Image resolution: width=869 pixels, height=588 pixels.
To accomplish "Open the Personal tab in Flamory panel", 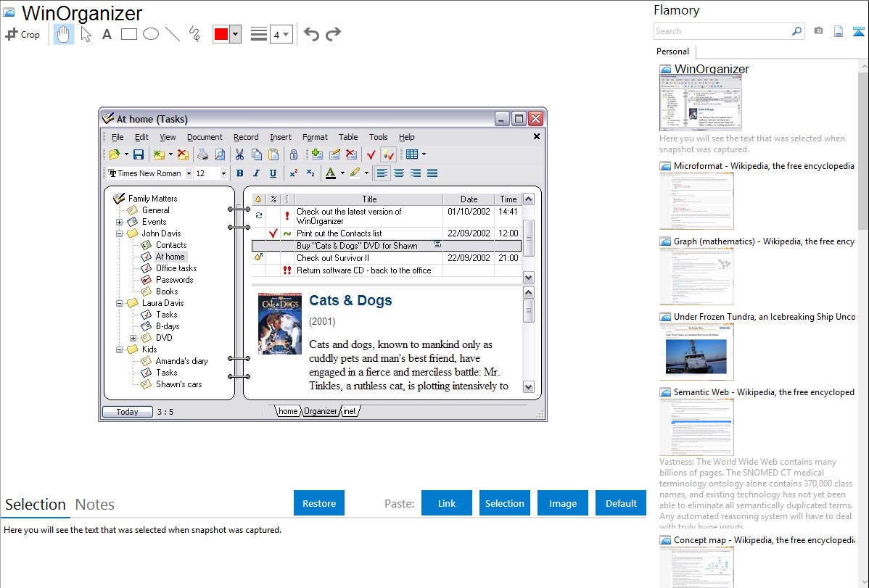I will coord(672,51).
